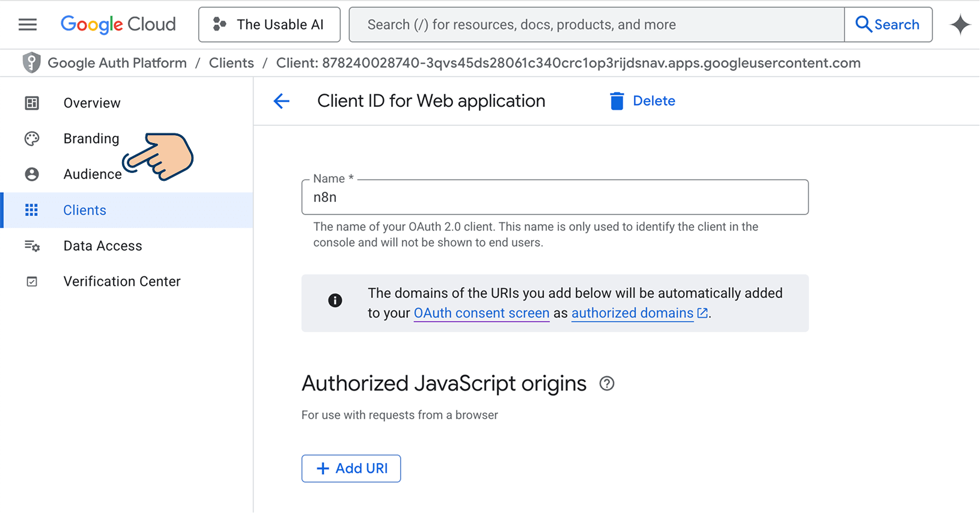Open the authorized domains link

tap(633, 313)
